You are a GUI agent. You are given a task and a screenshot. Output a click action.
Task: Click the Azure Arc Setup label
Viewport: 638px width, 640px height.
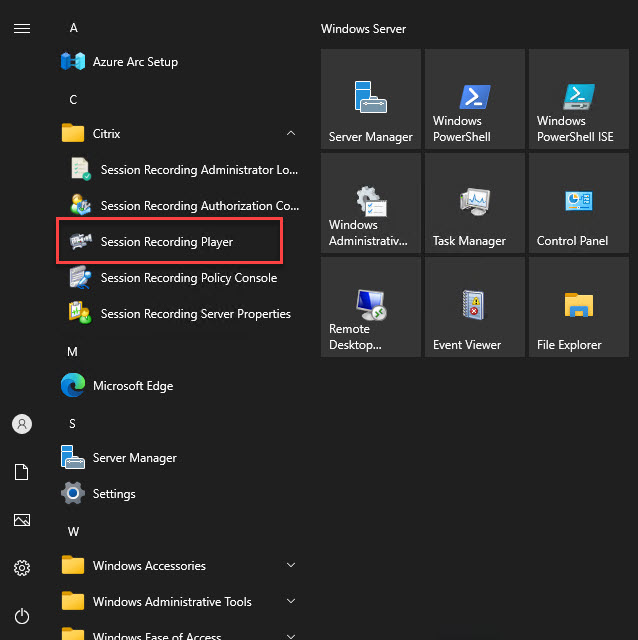pos(136,62)
